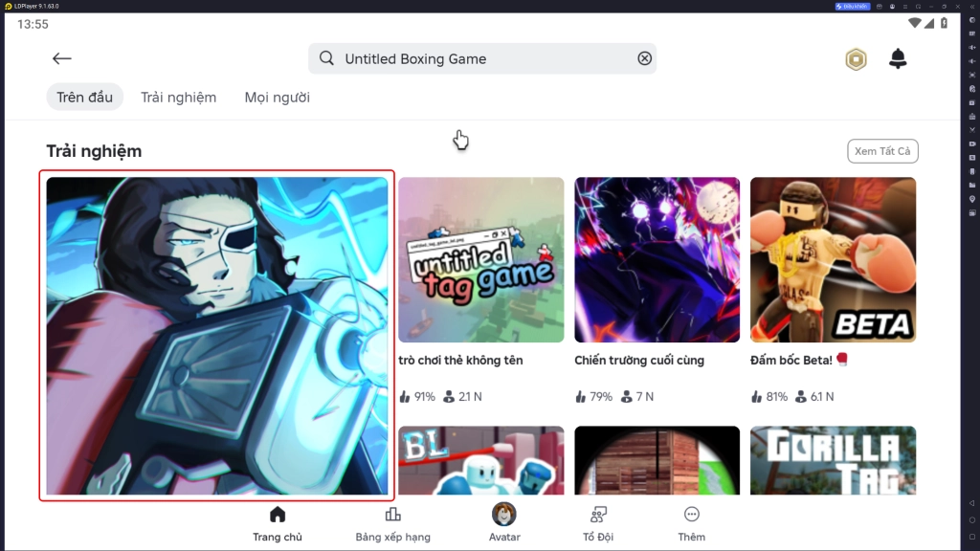Click the blue Điều khiển button
This screenshot has height=551, width=980.
[x=853, y=7]
